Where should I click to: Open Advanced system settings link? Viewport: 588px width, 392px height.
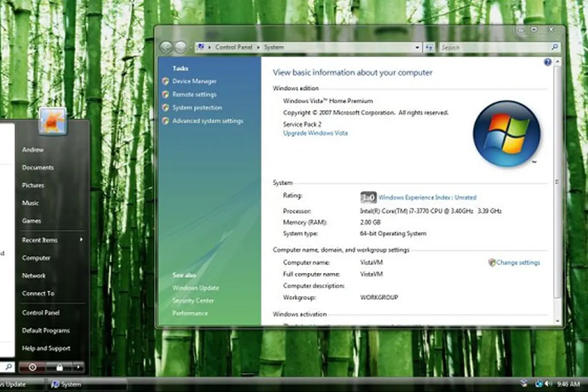[x=208, y=121]
